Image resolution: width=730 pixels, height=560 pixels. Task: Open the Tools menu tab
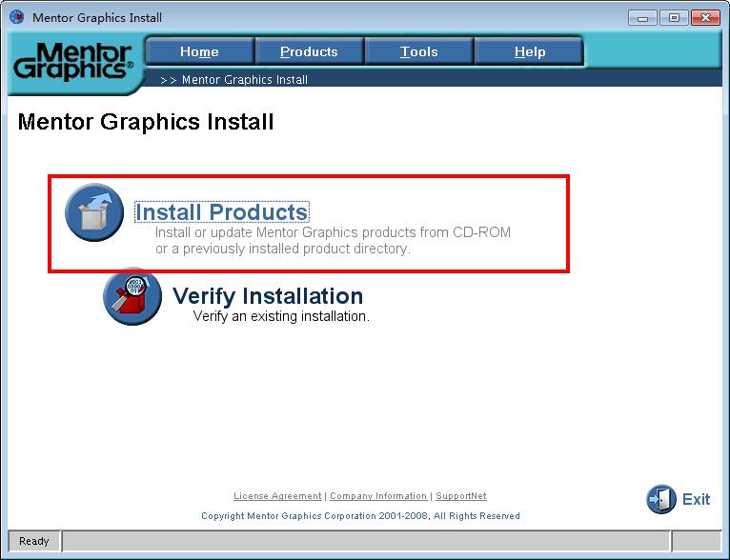click(x=419, y=51)
